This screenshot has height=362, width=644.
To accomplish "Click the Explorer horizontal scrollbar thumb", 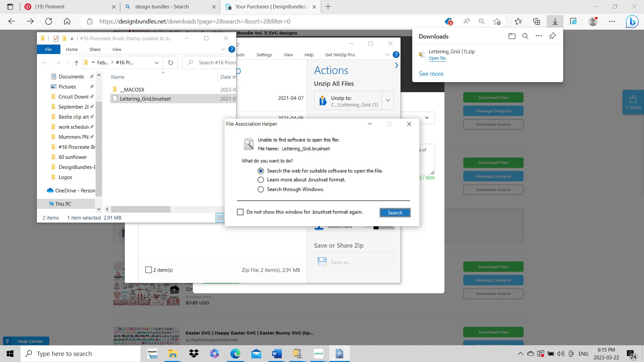I will (141, 209).
